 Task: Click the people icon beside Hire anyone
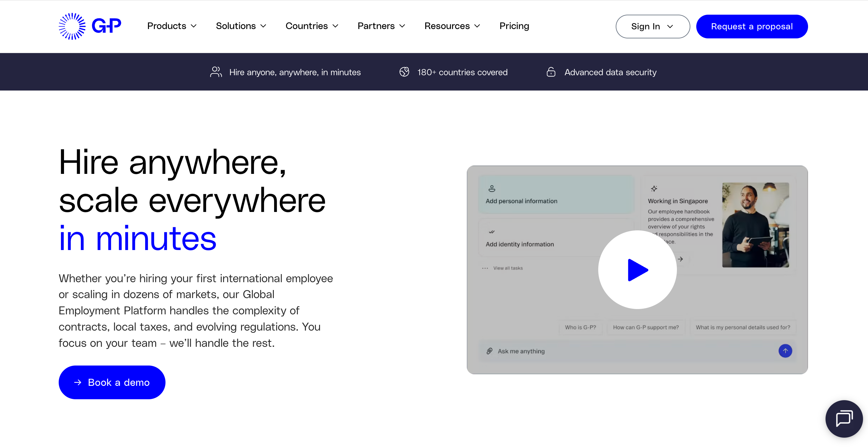tap(216, 72)
